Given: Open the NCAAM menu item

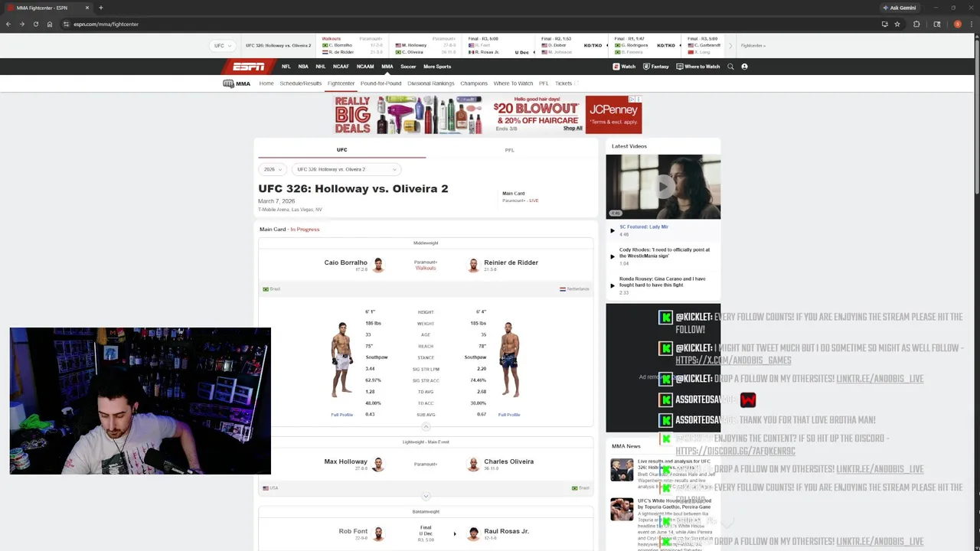Looking at the screenshot, I should pos(365,67).
